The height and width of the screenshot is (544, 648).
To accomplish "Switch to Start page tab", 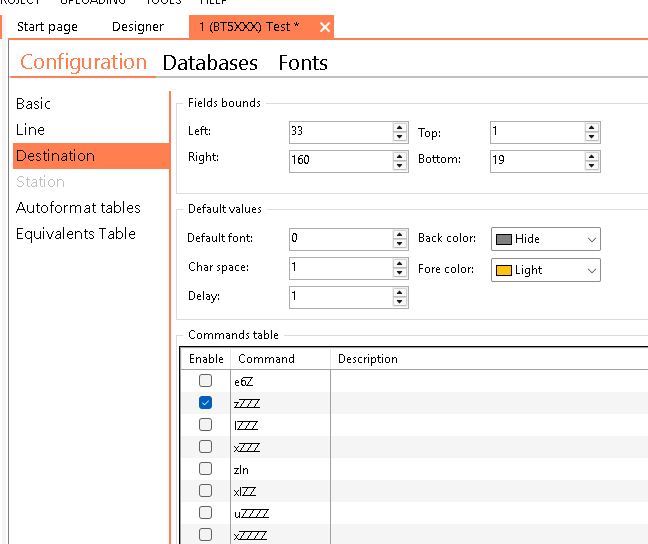I will pyautogui.click(x=47, y=27).
